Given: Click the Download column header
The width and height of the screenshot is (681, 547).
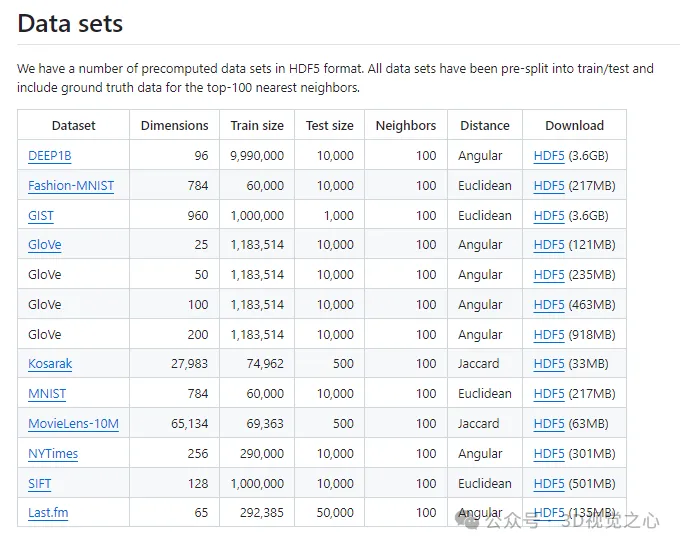Looking at the screenshot, I should pos(574,126).
